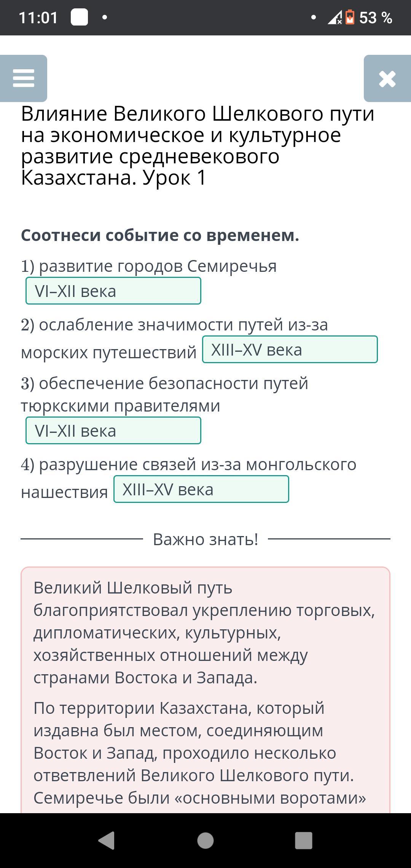Tap the Android back navigation triangle

107,840
